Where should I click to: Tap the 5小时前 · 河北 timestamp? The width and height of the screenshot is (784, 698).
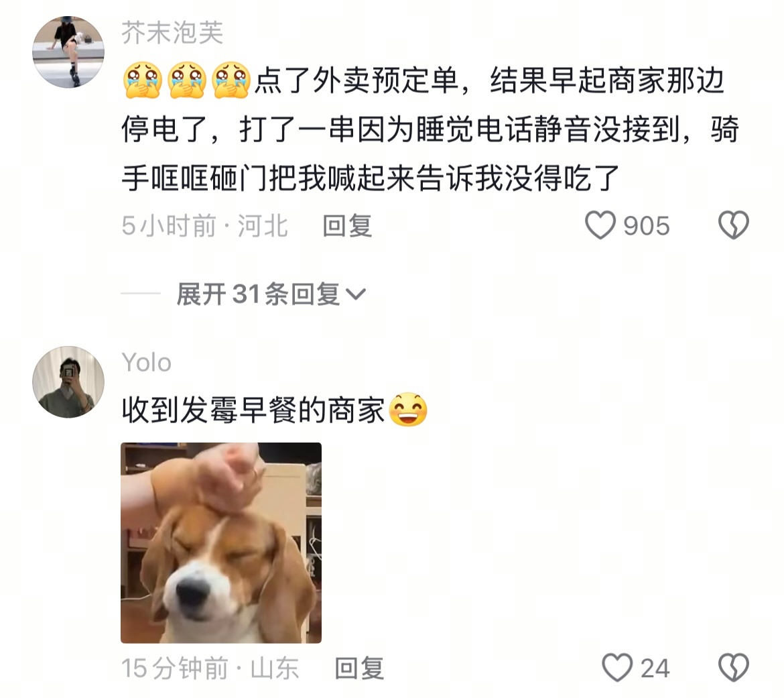pos(204,226)
